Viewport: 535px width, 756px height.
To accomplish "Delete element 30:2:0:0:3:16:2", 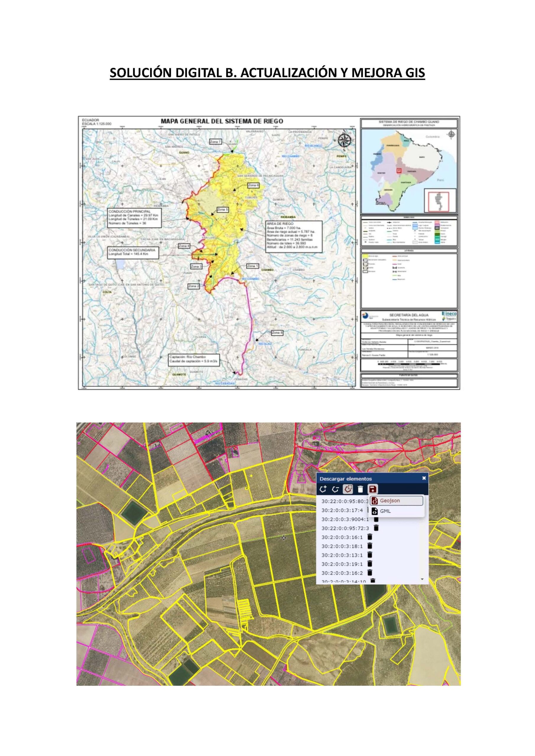I will tap(370, 573).
